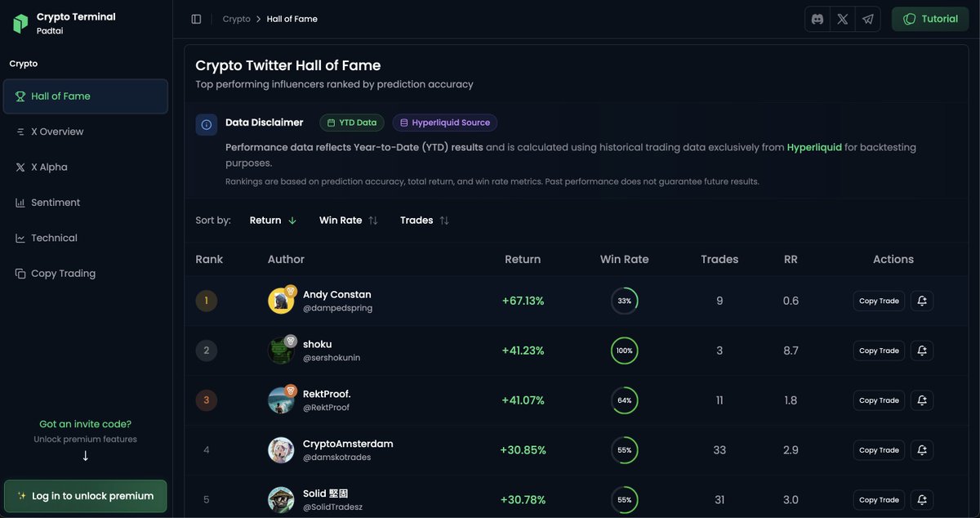The width and height of the screenshot is (980, 518).
Task: Copy Trade for shoku
Action: (879, 351)
